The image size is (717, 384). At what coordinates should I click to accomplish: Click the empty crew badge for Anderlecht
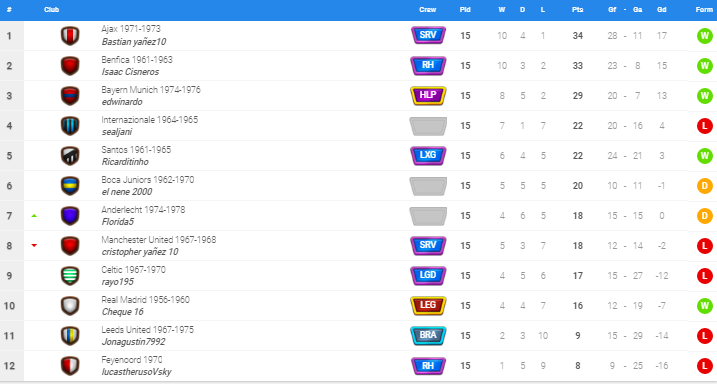(428, 216)
